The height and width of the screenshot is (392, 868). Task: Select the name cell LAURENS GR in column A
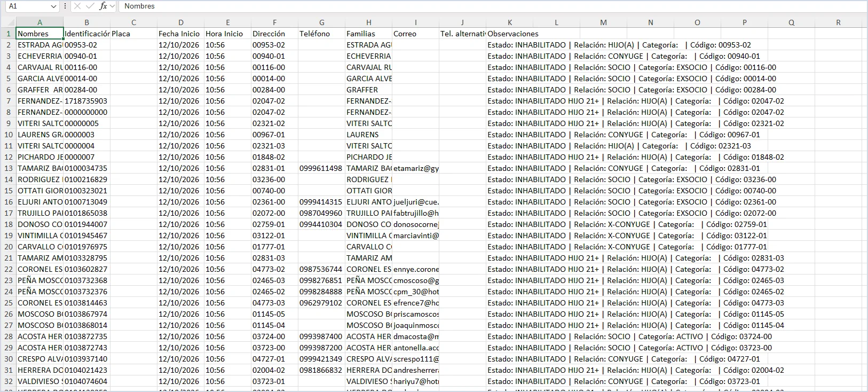[40, 135]
